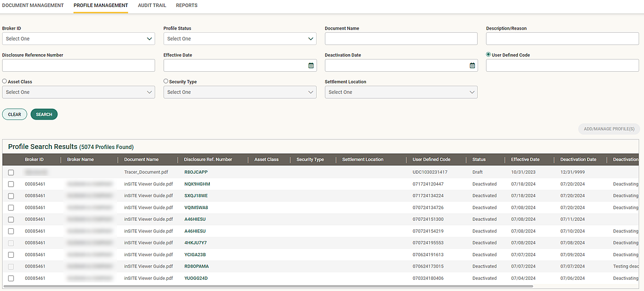Sort by the User Defined Code column
The height and width of the screenshot is (291, 644).
coord(431,160)
